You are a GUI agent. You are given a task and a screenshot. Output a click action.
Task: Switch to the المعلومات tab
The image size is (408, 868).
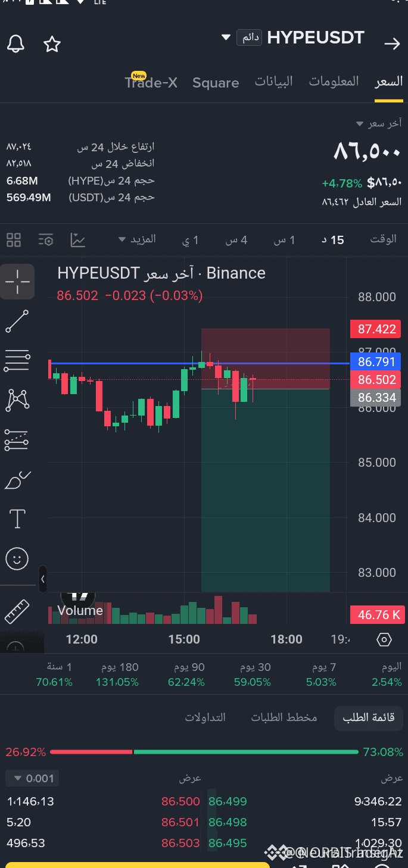tap(334, 82)
